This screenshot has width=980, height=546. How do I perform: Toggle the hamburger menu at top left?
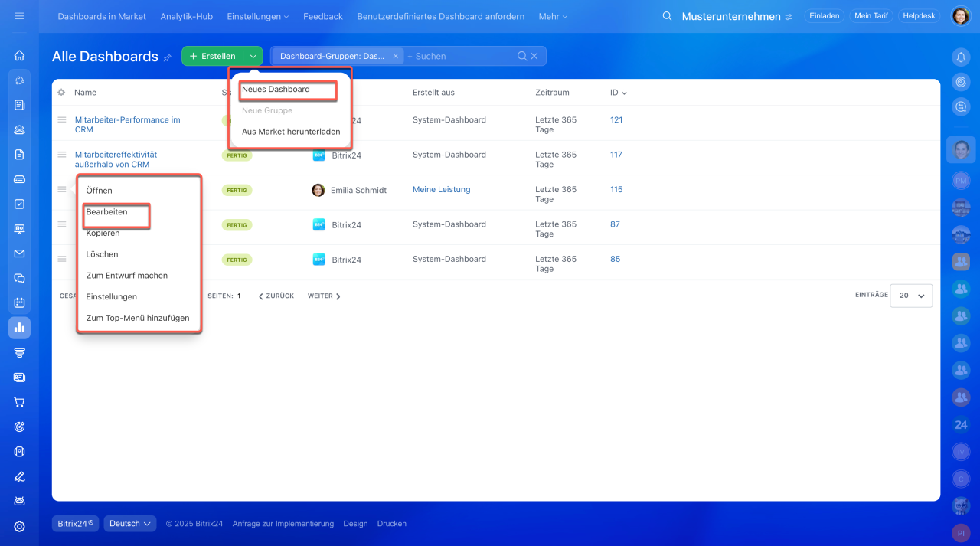[x=19, y=16]
